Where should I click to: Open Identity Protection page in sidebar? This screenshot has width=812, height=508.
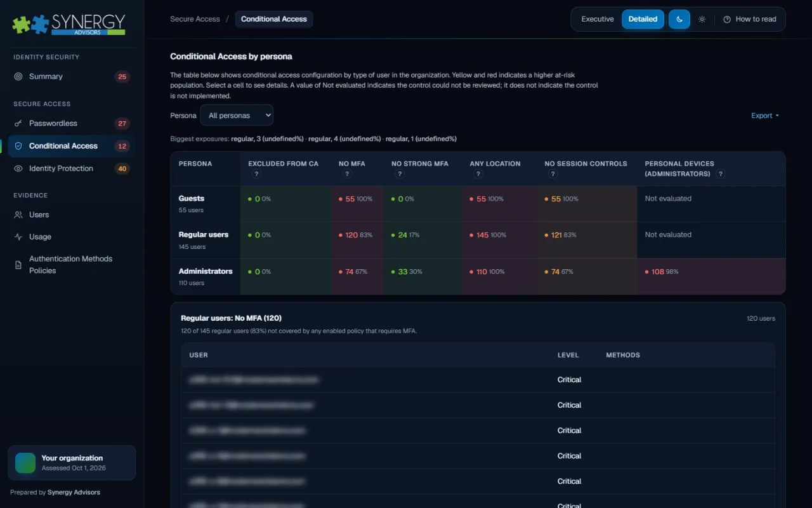(x=72, y=169)
